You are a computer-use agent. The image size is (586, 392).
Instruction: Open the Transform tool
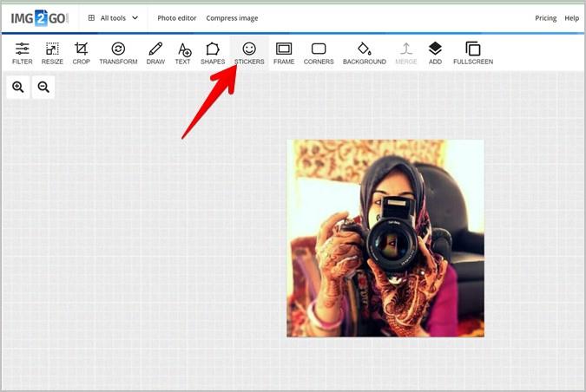click(118, 54)
